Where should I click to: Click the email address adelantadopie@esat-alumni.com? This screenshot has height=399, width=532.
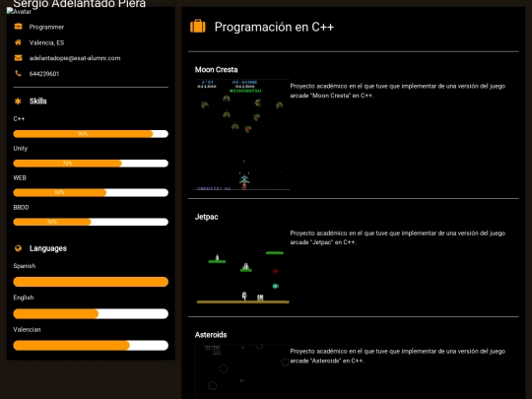coord(75,58)
